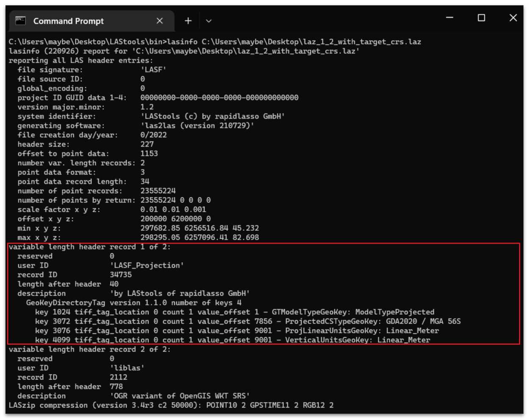Viewport: 530px width, 420px height.
Task: Click key 3072 ProjectedCSTypeGeoKey GDA2020 line
Action: pos(248,321)
